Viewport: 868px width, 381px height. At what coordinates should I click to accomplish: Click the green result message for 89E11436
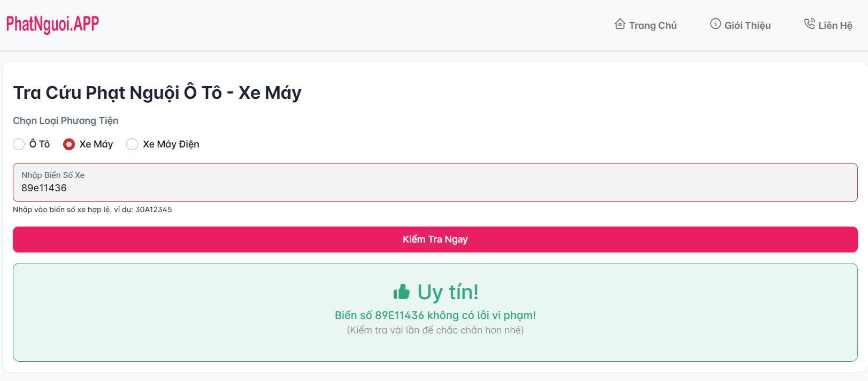(435, 315)
